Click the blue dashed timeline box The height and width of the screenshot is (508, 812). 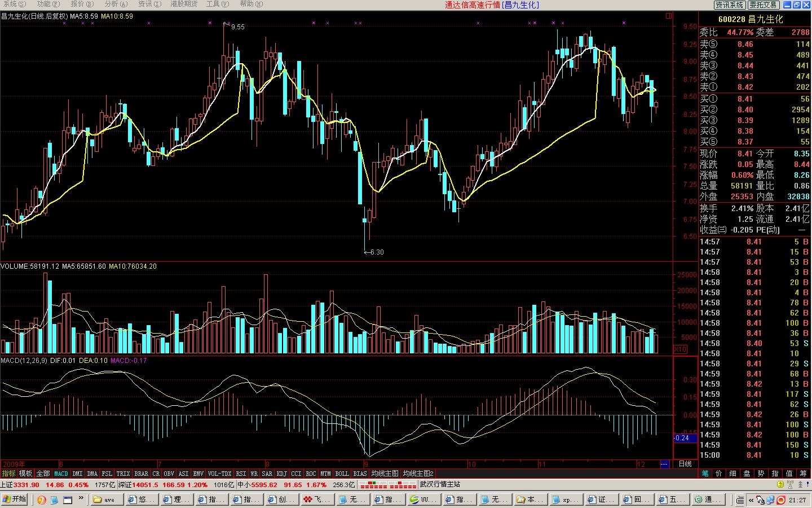click(x=664, y=464)
